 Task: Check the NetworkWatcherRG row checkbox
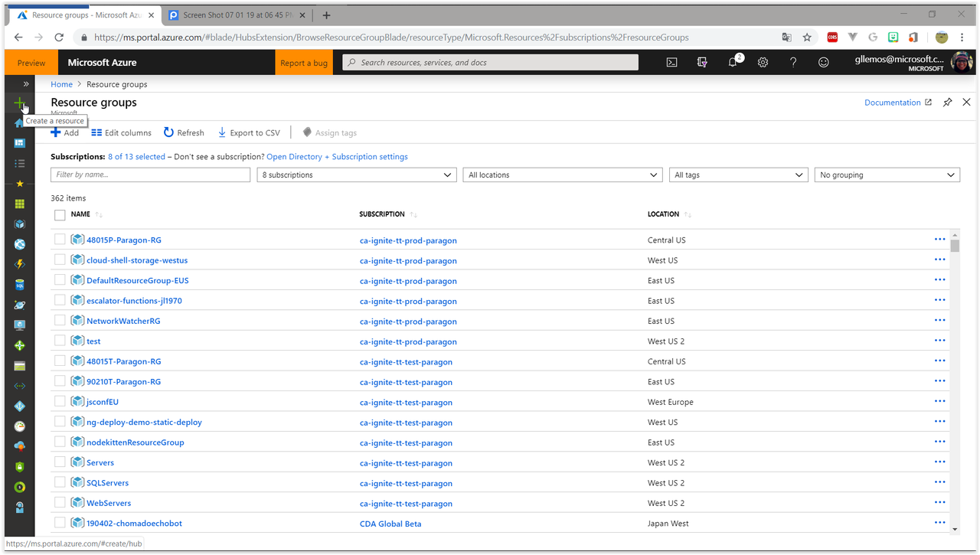pyautogui.click(x=60, y=321)
